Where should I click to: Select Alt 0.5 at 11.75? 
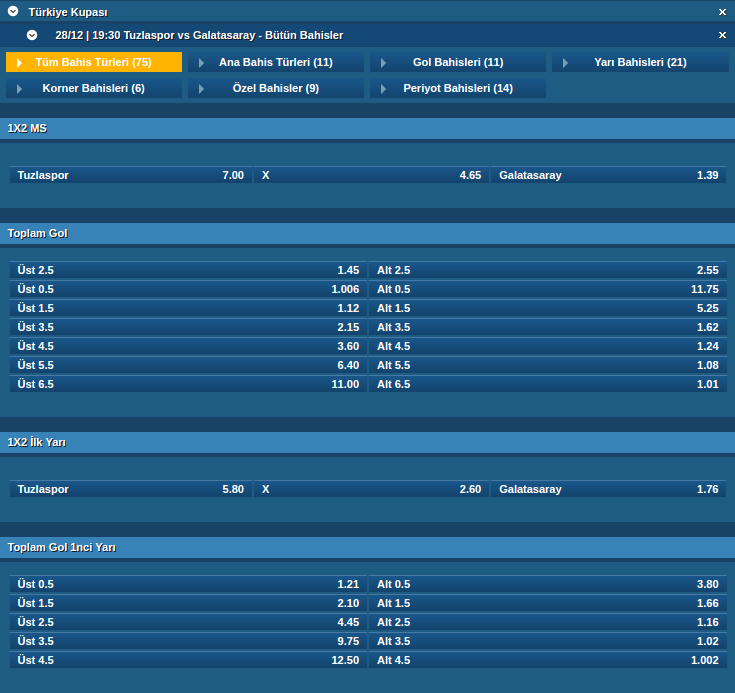point(548,289)
